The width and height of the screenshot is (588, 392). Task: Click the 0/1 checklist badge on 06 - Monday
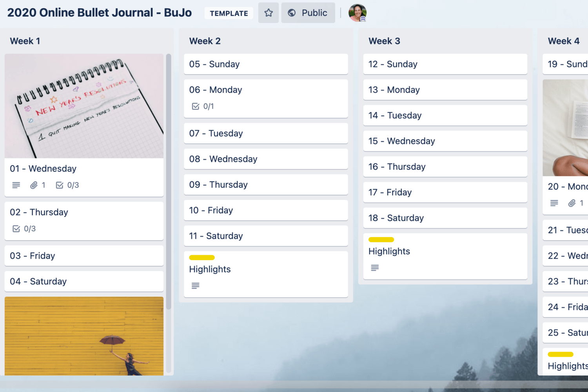click(203, 106)
